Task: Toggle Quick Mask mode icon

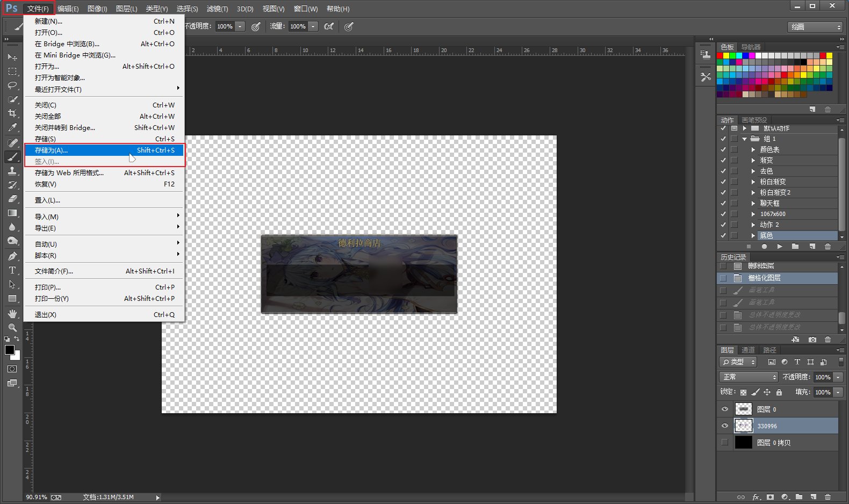Action: tap(12, 369)
